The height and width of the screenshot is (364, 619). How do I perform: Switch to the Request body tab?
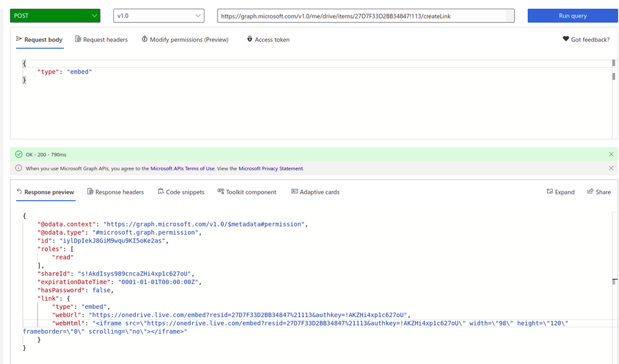(40, 40)
